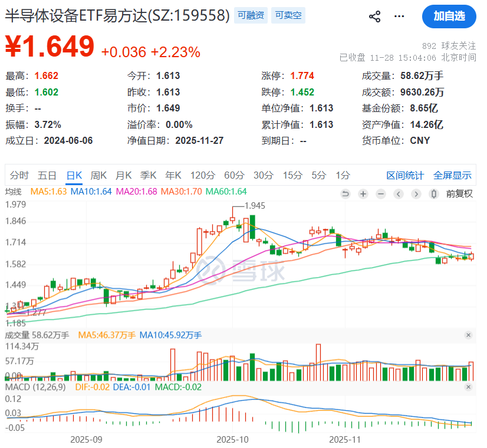The height and width of the screenshot is (448, 487).
Task: Click the 可融资 tag
Action: coord(251,15)
